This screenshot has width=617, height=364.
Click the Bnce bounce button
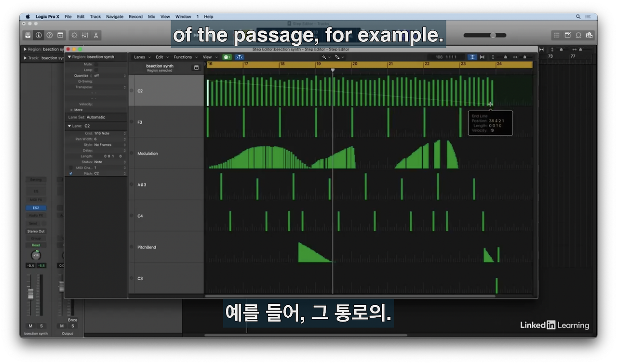tap(72, 320)
